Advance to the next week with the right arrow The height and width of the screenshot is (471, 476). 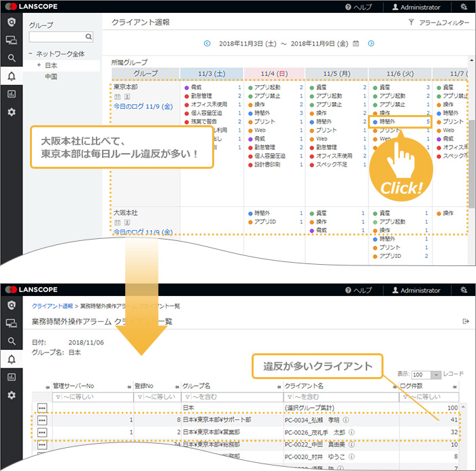point(371,44)
